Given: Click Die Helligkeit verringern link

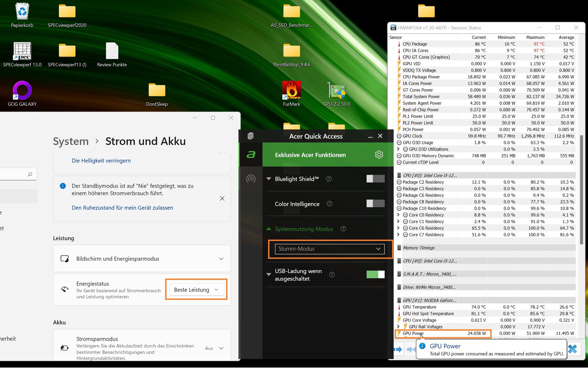Looking at the screenshot, I should point(101,161).
